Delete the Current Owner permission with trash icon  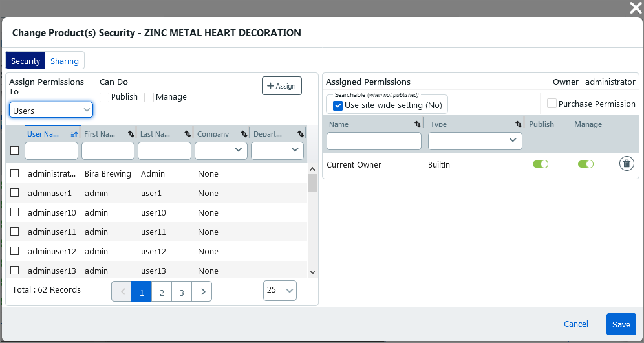click(626, 164)
